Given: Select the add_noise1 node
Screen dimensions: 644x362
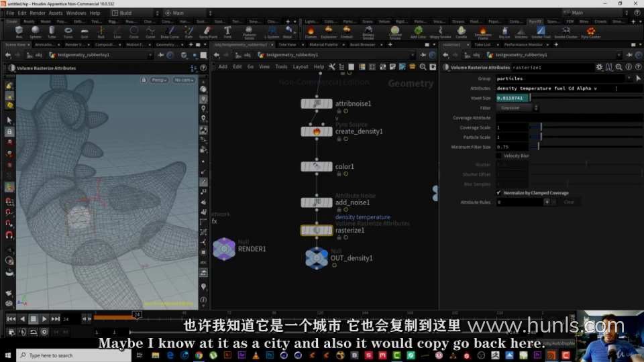Looking at the screenshot, I should click(316, 202).
